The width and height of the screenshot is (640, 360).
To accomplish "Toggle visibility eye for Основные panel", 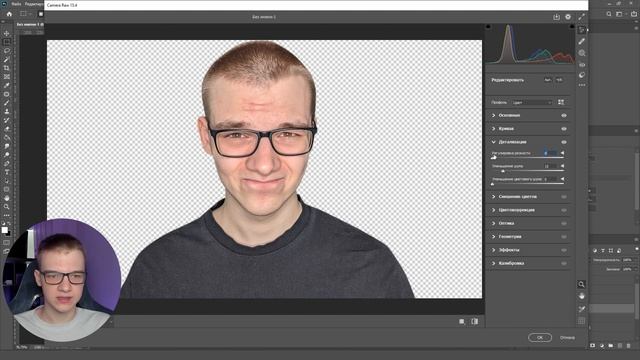I will 564,116.
